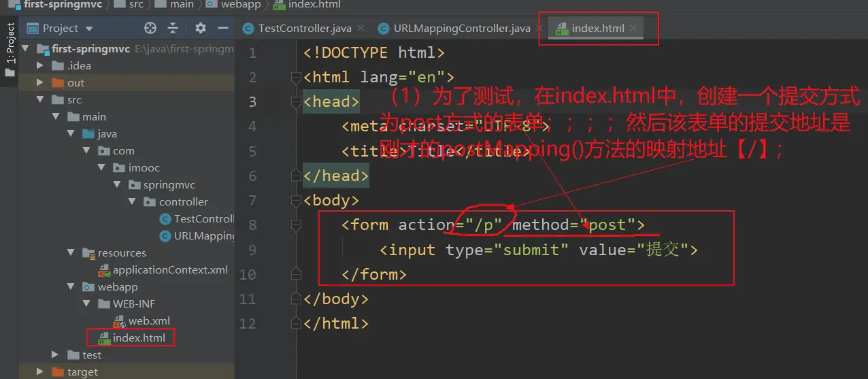Collapse the resources folder
Image resolution: width=868 pixels, height=379 pixels.
[71, 252]
